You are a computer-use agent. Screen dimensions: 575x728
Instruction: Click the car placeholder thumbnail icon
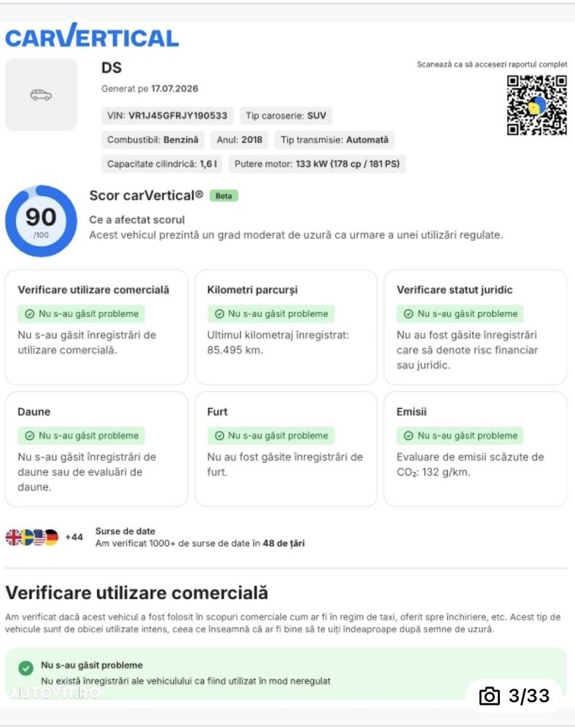pyautogui.click(x=41, y=95)
